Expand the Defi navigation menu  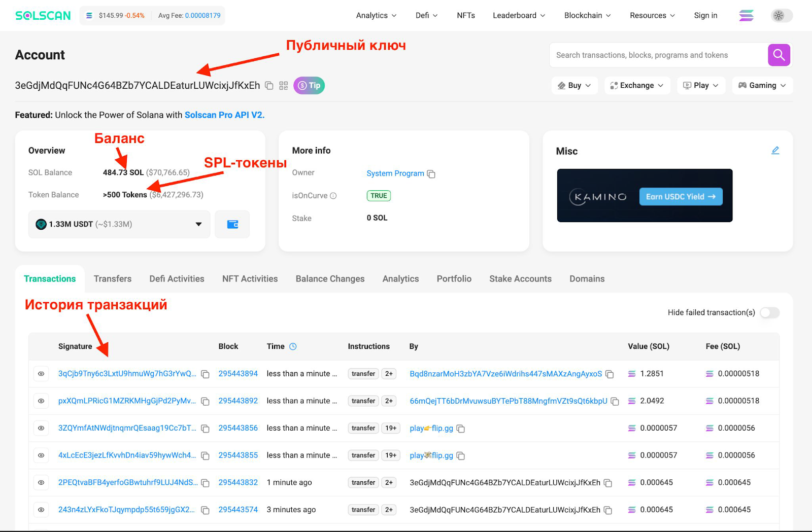[426, 16]
